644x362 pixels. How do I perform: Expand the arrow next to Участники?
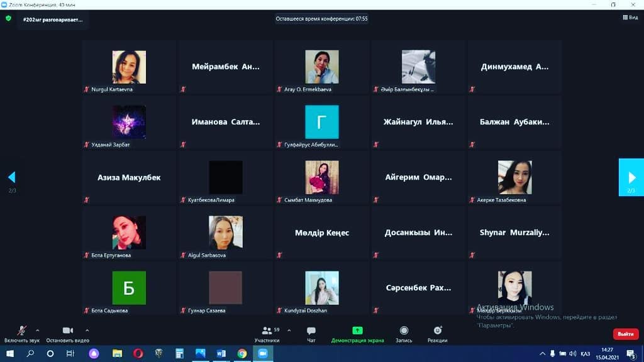pyautogui.click(x=289, y=330)
